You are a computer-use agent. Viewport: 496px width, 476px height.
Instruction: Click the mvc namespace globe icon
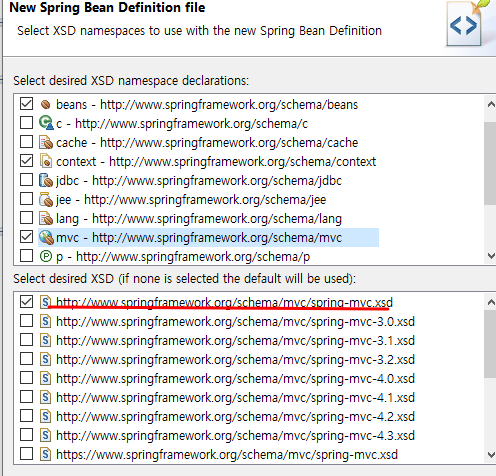[46, 237]
